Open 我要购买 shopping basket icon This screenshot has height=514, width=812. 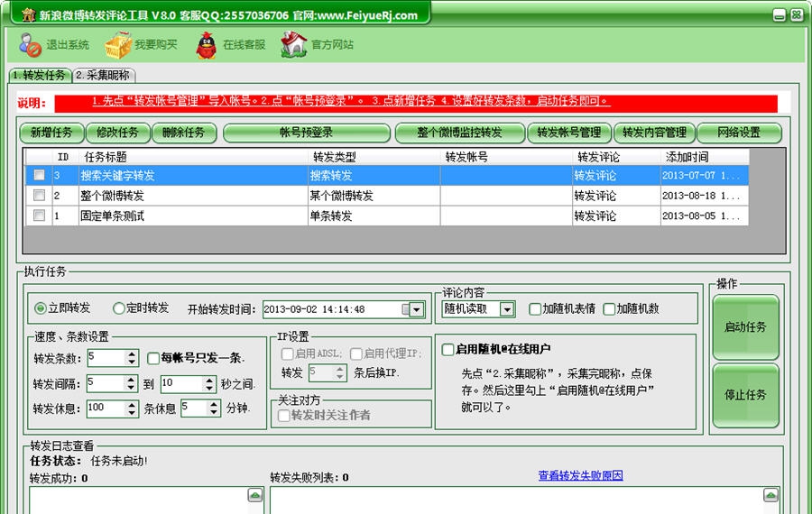(118, 45)
